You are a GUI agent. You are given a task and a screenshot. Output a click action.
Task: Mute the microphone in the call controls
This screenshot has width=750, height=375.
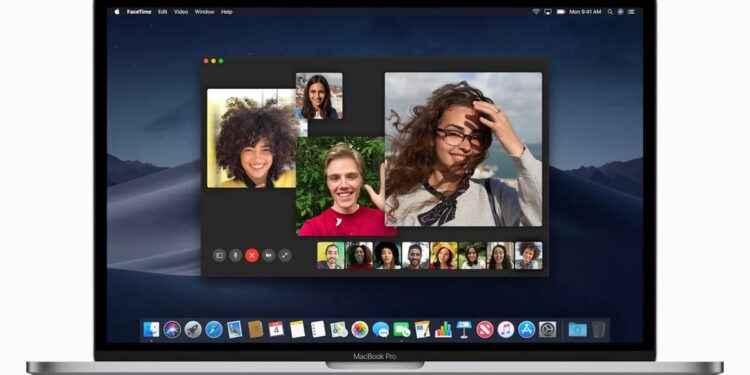235,255
